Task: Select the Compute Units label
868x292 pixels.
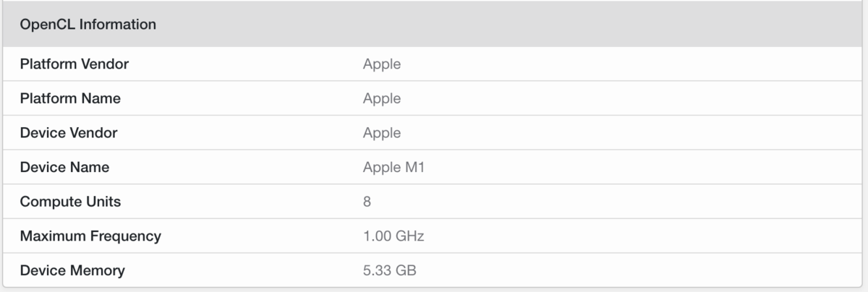Action: click(70, 202)
